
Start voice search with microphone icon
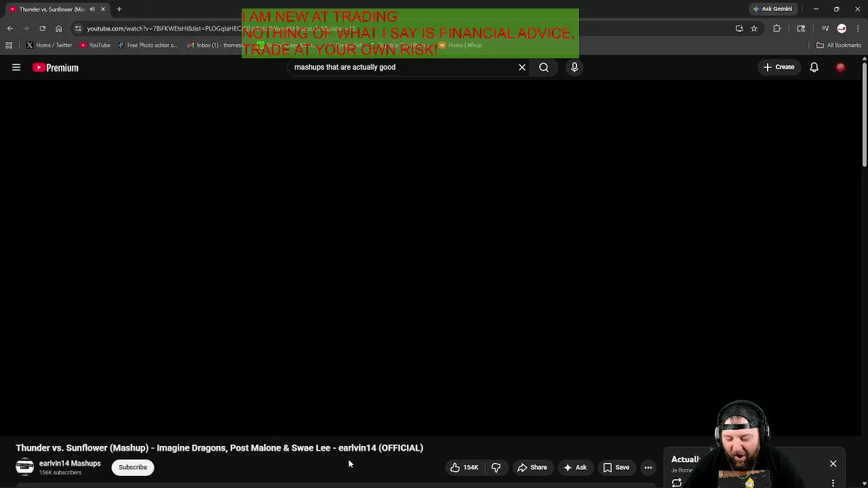coord(574,67)
